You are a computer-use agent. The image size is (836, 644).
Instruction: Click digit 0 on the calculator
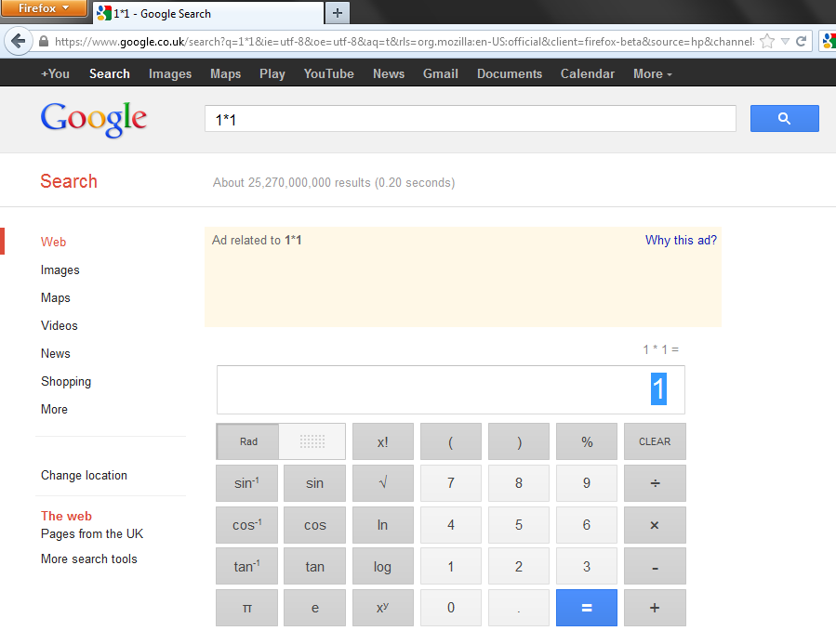(x=450, y=608)
